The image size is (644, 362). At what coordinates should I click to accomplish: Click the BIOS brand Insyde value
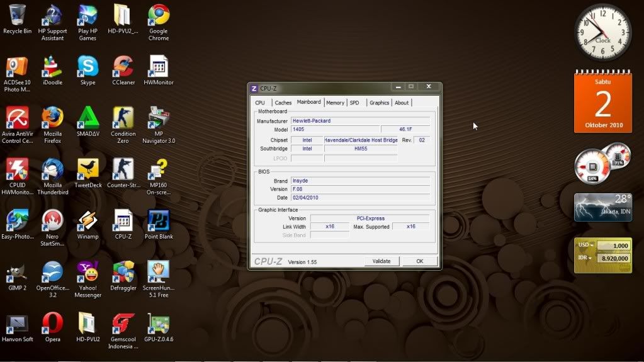pyautogui.click(x=360, y=181)
